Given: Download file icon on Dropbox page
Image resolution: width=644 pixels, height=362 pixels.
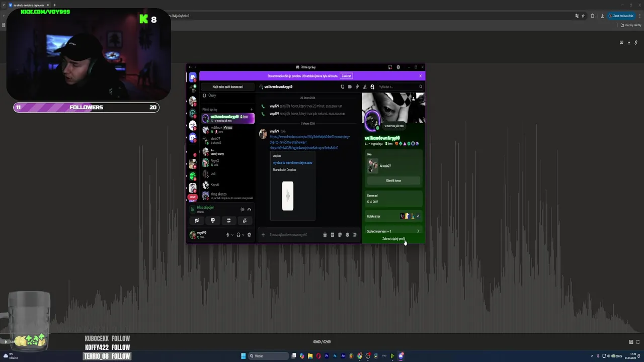Looking at the screenshot, I should pos(628,43).
